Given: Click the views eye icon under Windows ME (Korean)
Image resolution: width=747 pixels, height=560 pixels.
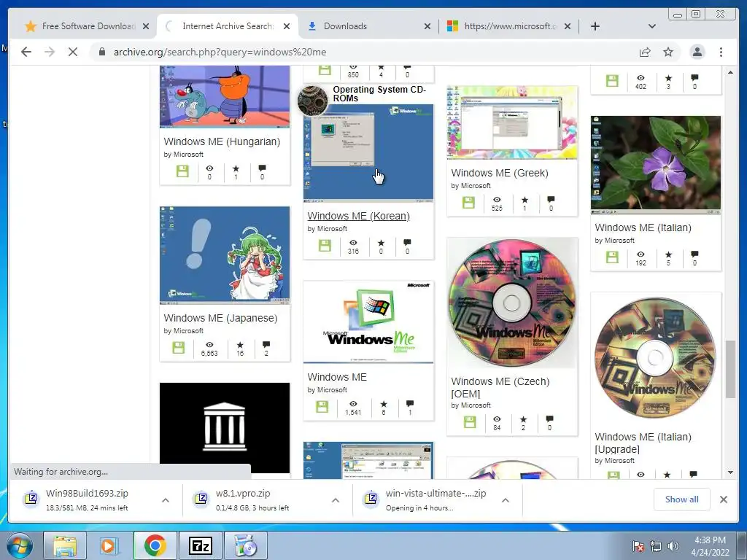Looking at the screenshot, I should pos(353,243).
